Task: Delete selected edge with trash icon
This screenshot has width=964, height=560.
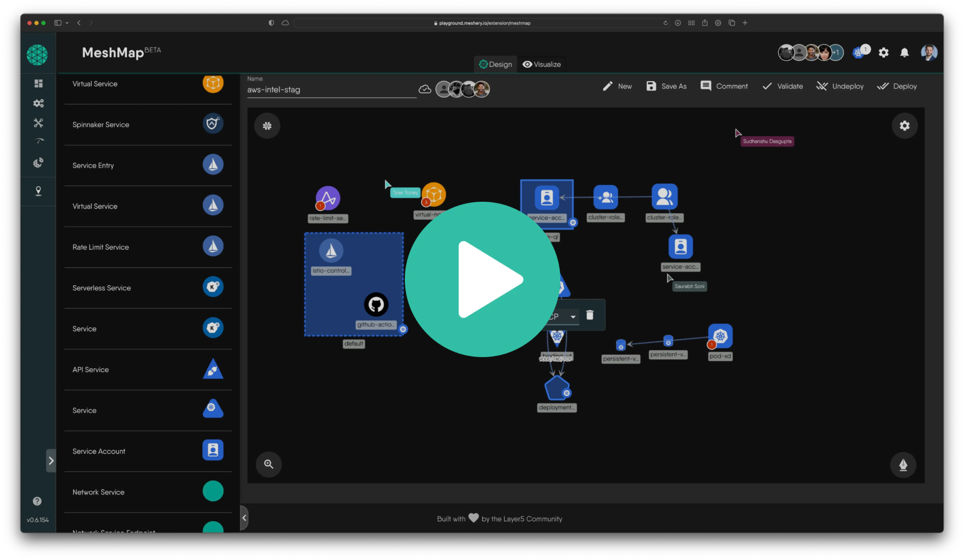Action: point(590,315)
